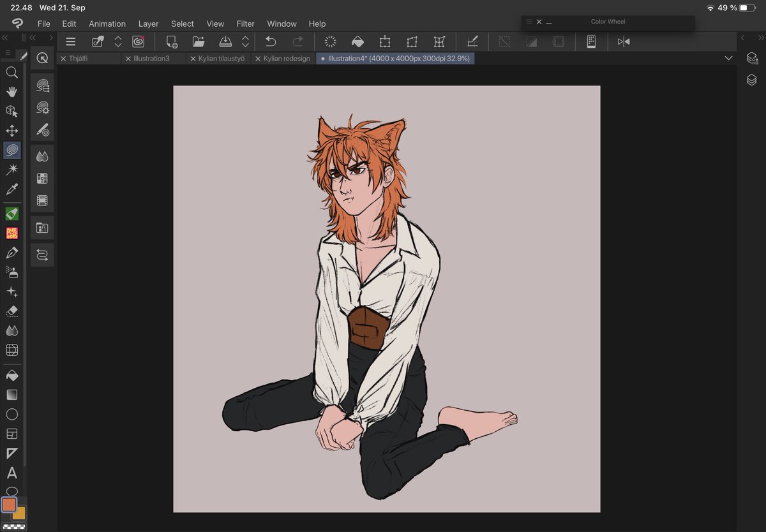Select the Zoom magnifier tool

click(11, 72)
